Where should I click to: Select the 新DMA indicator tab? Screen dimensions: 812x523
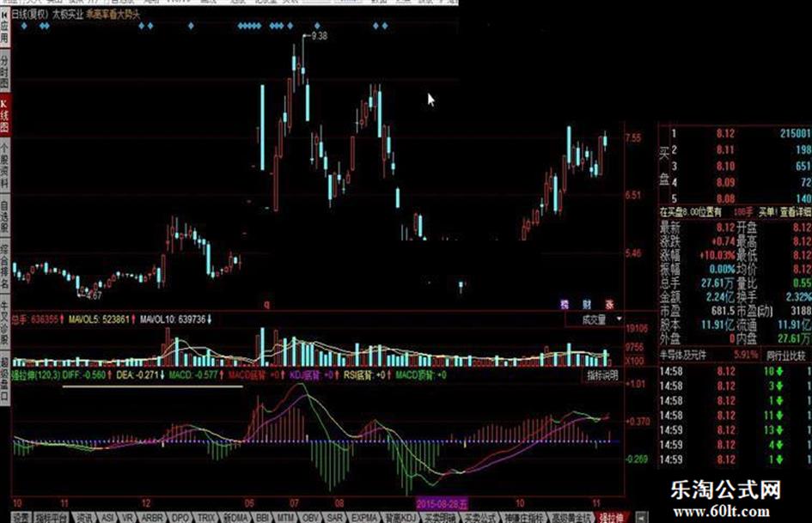(x=235, y=518)
